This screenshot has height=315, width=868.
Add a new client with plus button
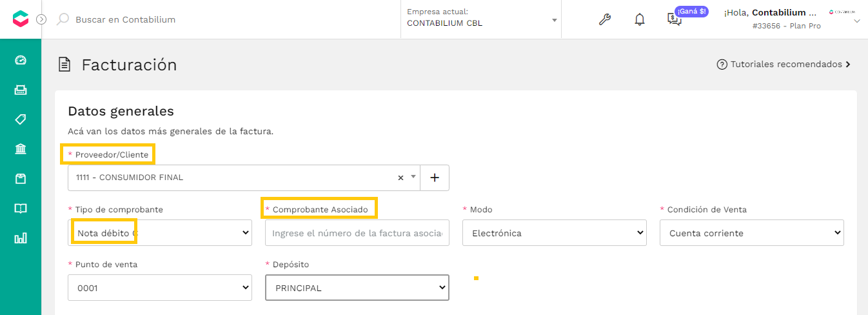(x=435, y=178)
